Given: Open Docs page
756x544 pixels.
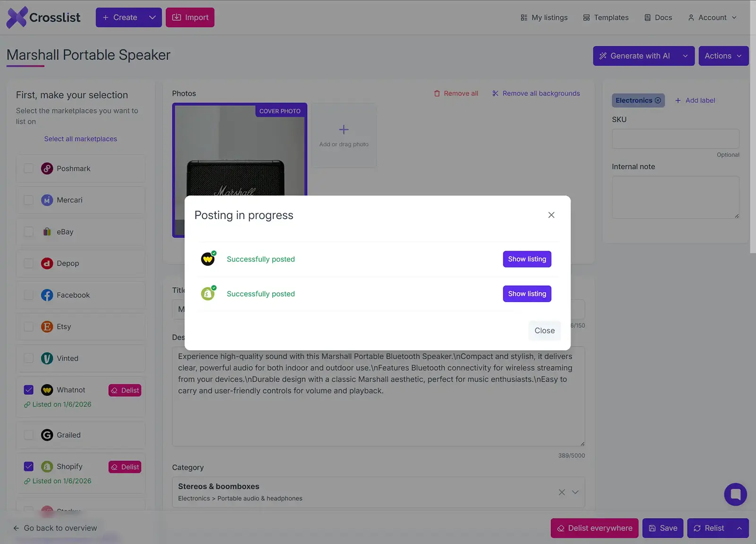Looking at the screenshot, I should pyautogui.click(x=658, y=17).
